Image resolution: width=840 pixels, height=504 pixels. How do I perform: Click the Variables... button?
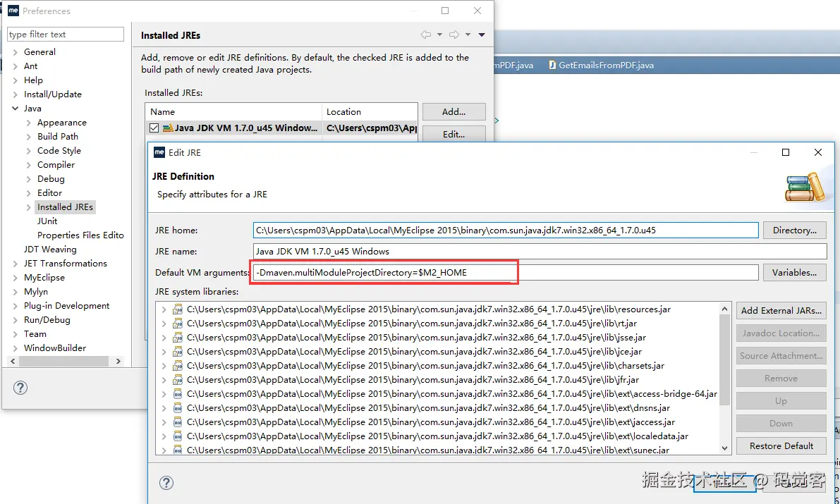pyautogui.click(x=794, y=273)
